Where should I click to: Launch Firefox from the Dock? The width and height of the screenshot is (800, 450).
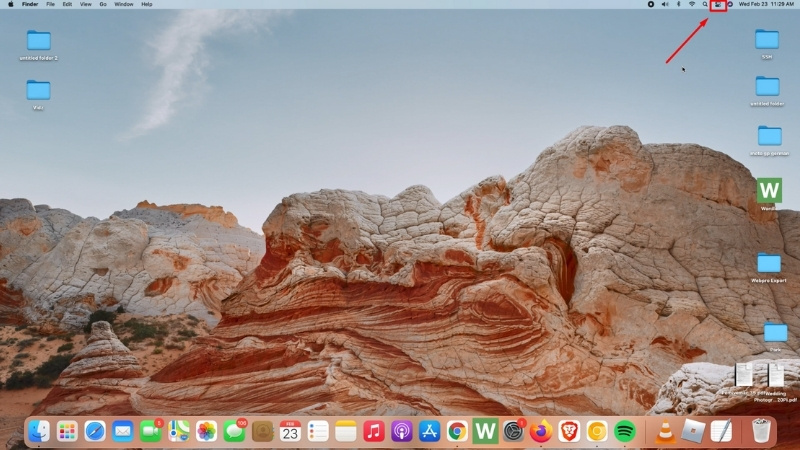tap(541, 432)
